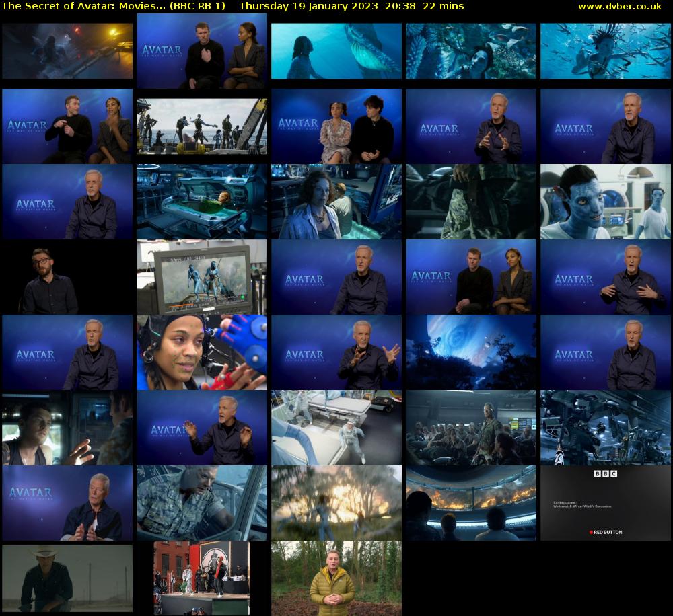This screenshot has width=673, height=616.
Task: Click the red dot beside 'RED BUTTON'
Action: point(591,532)
